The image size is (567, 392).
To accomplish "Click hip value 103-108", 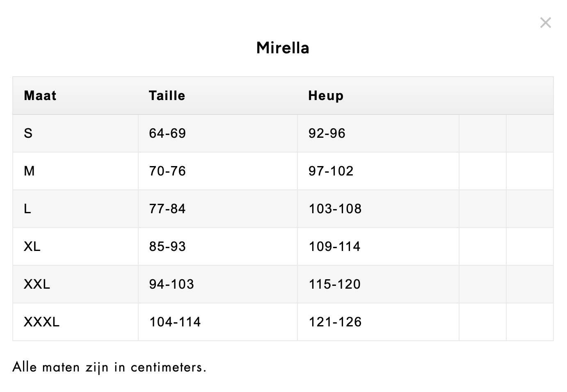I will (x=335, y=209).
